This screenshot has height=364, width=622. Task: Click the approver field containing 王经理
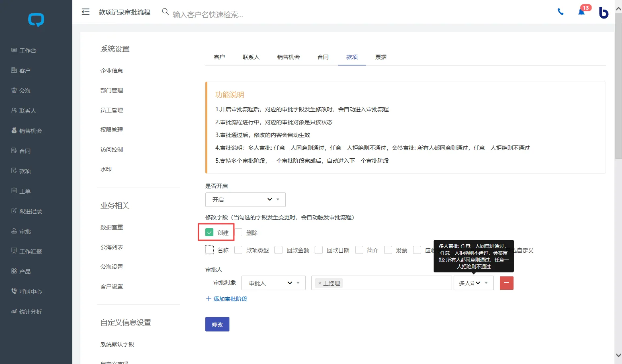(x=382, y=283)
